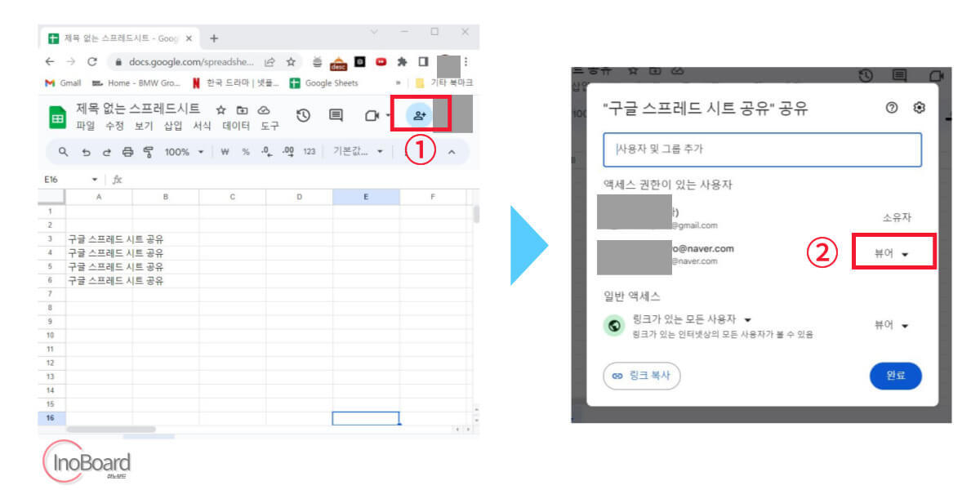Open Home - BMW Gro... bookmark
This screenshot has height=490, width=980.
[136, 82]
